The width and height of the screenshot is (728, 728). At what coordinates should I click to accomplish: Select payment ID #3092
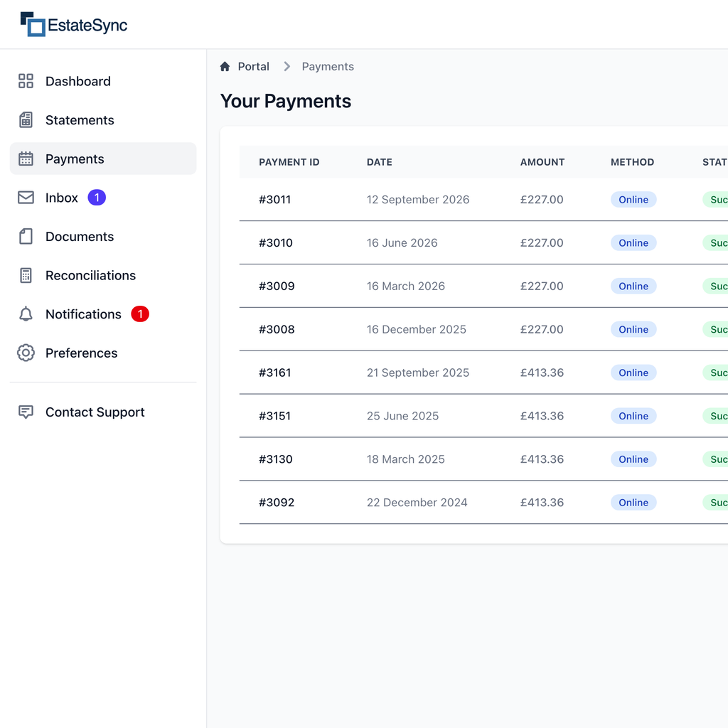click(x=277, y=503)
